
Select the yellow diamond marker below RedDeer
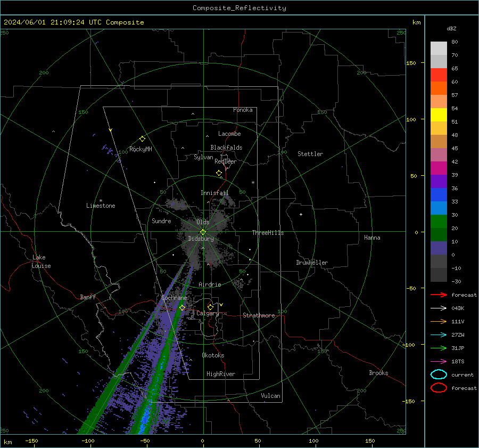pos(219,173)
